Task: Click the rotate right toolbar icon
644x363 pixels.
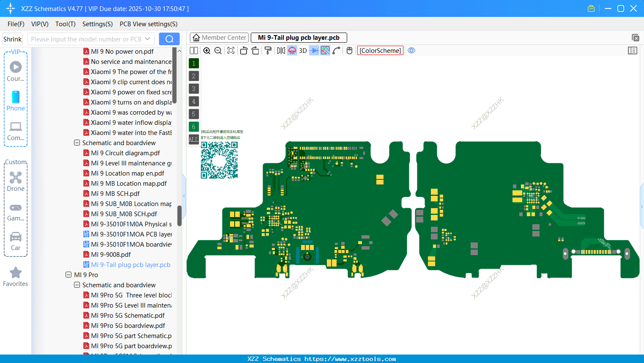Action: coord(256,50)
